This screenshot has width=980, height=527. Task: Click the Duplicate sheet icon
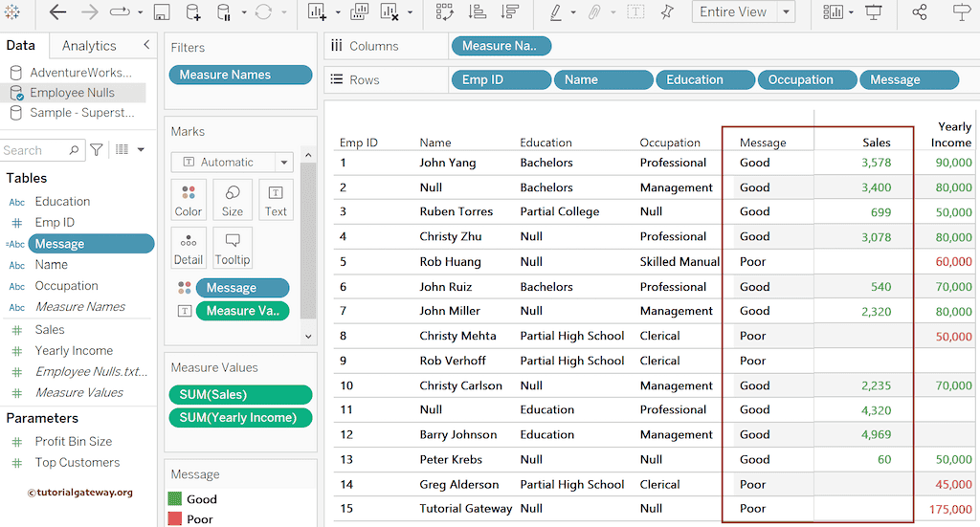tap(360, 11)
